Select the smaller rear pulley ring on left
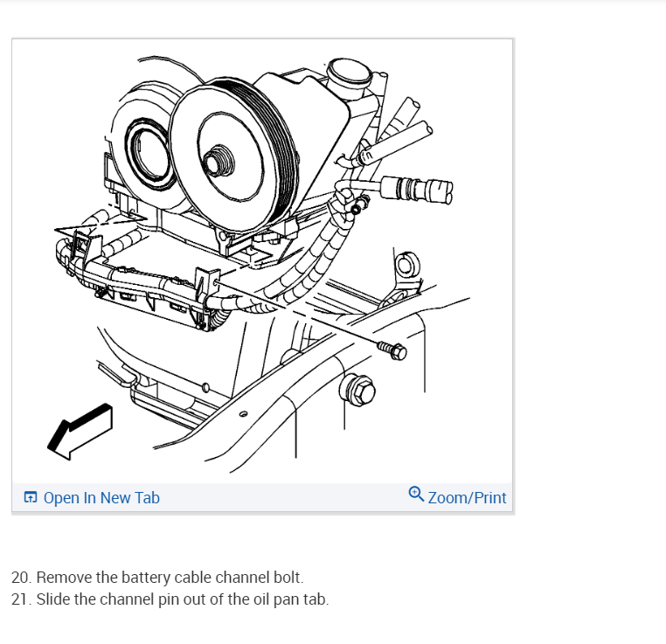666x644 pixels. (148, 154)
